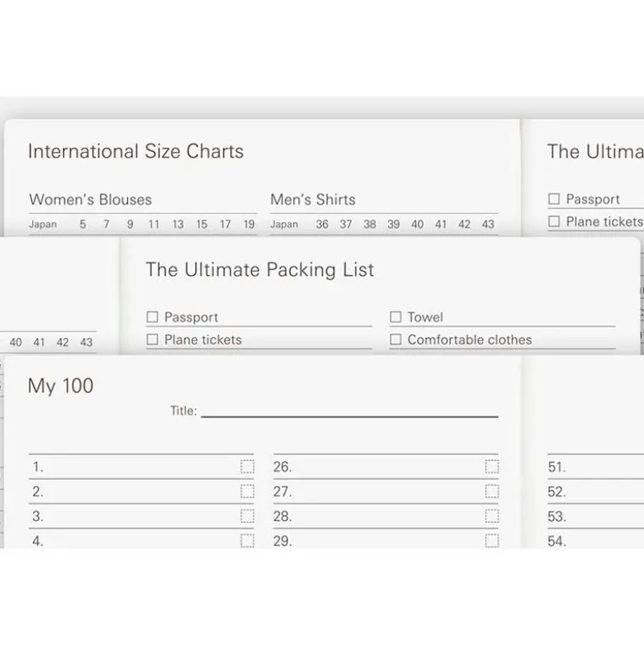Click size 39 in Men's Shirts row

[x=394, y=224]
